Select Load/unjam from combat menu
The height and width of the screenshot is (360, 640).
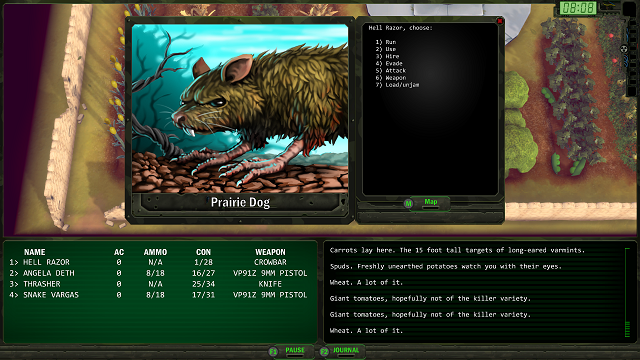pos(397,85)
